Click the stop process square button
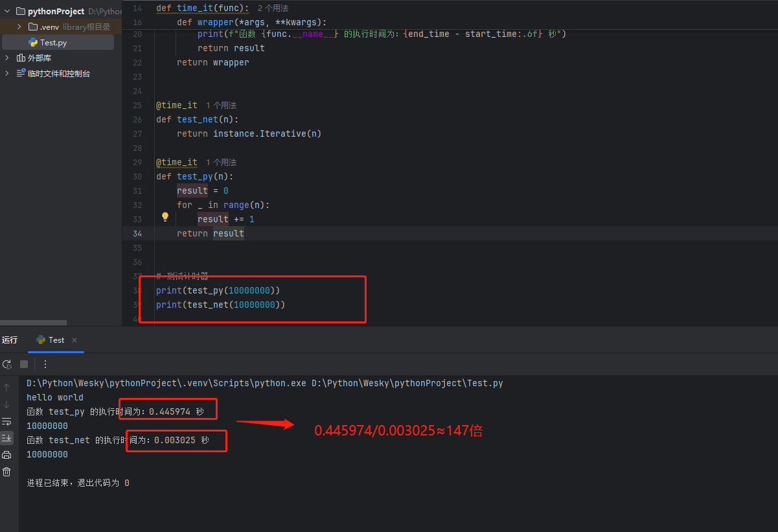The height and width of the screenshot is (532, 778). pyautogui.click(x=24, y=364)
